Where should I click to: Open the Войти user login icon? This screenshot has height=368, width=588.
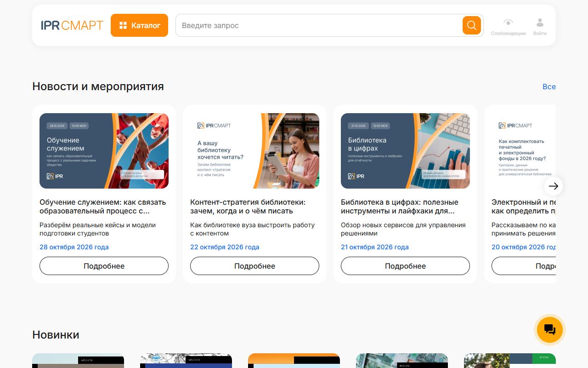pyautogui.click(x=540, y=26)
